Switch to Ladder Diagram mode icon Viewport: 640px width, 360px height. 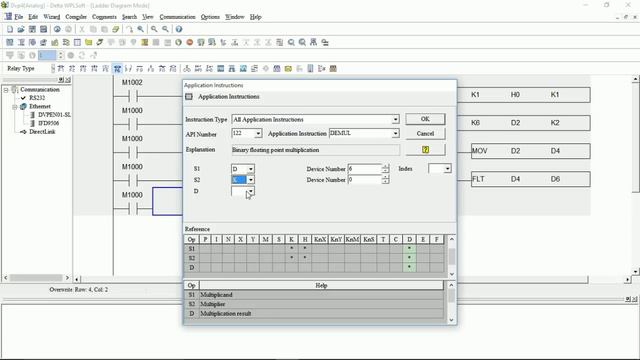click(x=10, y=42)
